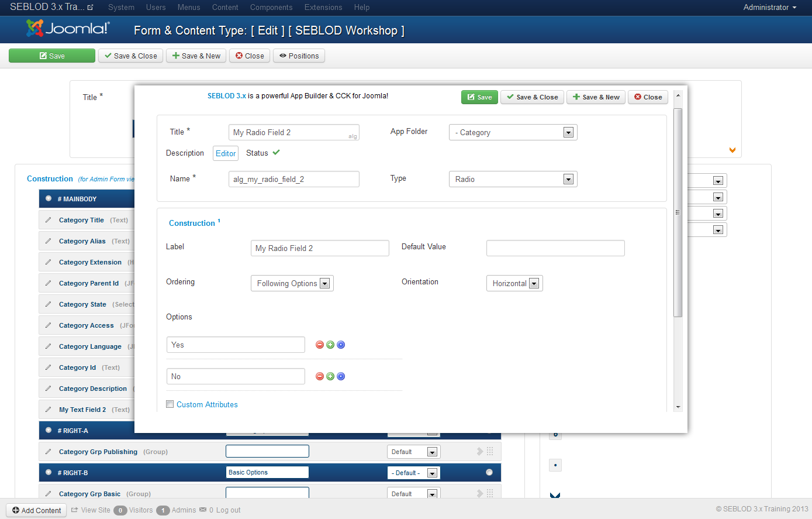Click pencil icon for Category Grp Basic
The image size is (812, 519).
(x=48, y=494)
